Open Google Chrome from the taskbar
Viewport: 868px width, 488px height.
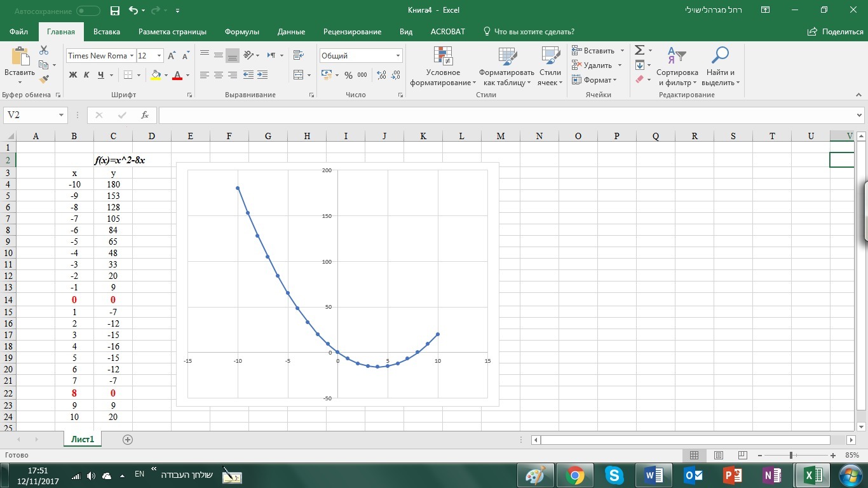[x=576, y=475]
